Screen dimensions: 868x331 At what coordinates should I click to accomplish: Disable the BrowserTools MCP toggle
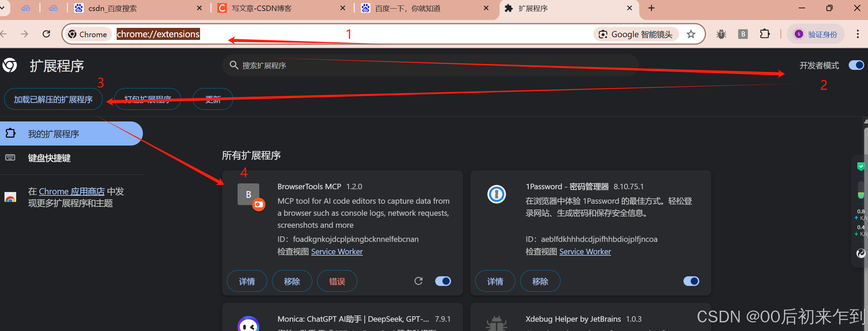(x=443, y=281)
